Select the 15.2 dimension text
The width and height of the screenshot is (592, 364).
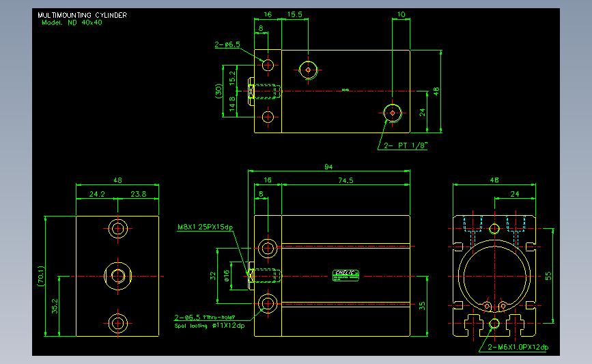point(232,77)
